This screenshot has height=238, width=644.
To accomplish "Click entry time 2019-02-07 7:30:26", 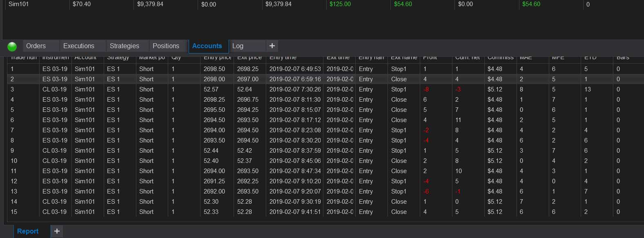I will coord(295,89).
